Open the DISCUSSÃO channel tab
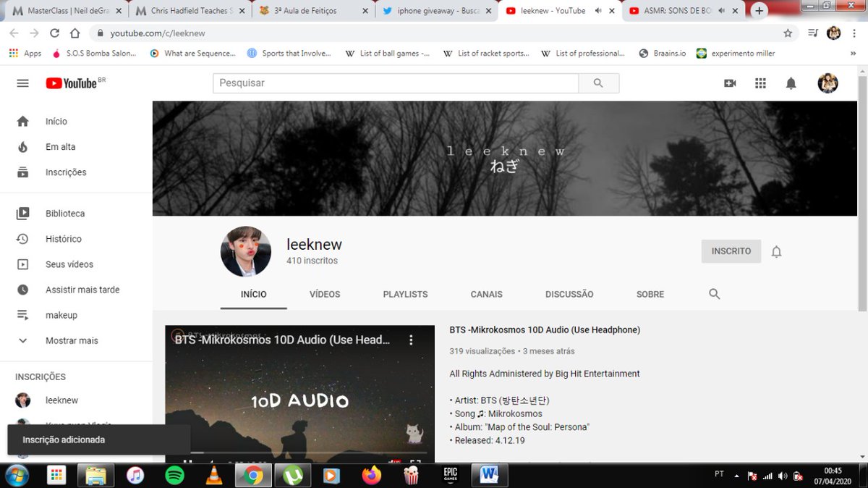The image size is (868, 488). [569, 295]
